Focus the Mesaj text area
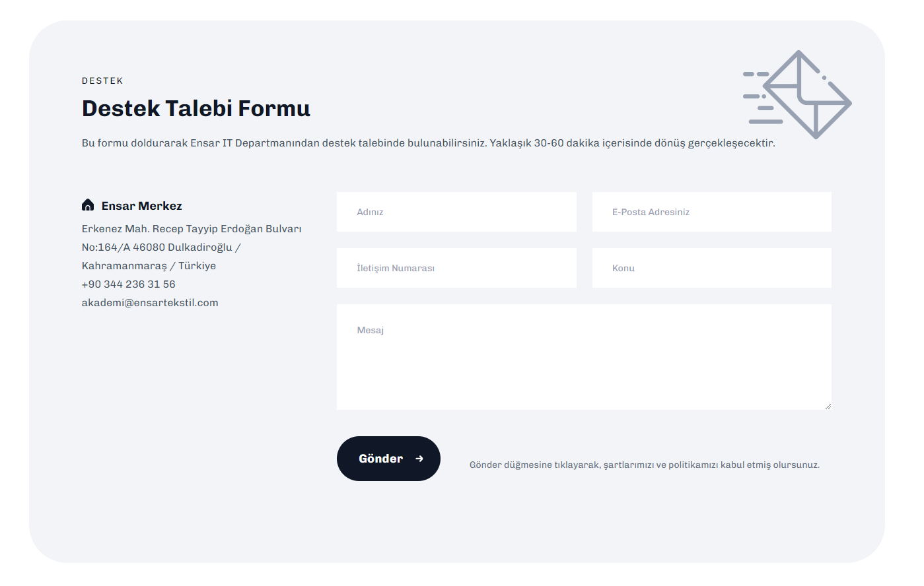 [x=584, y=357]
